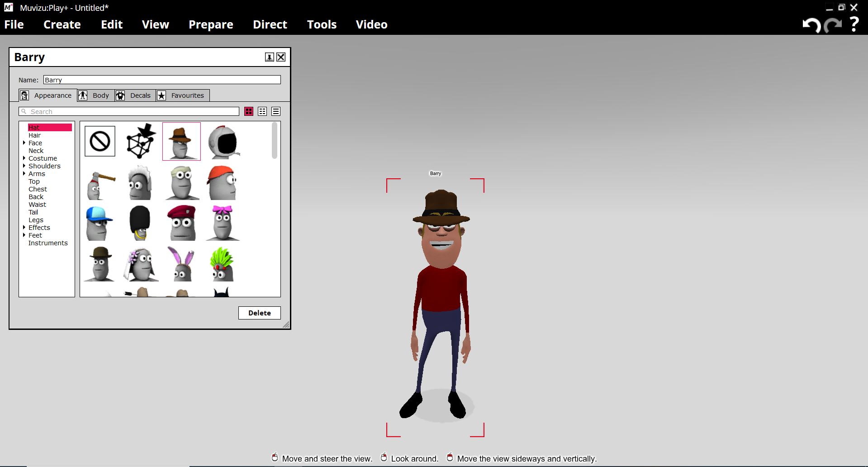The image size is (868, 467).
Task: Expand the Costume category
Action: point(24,158)
